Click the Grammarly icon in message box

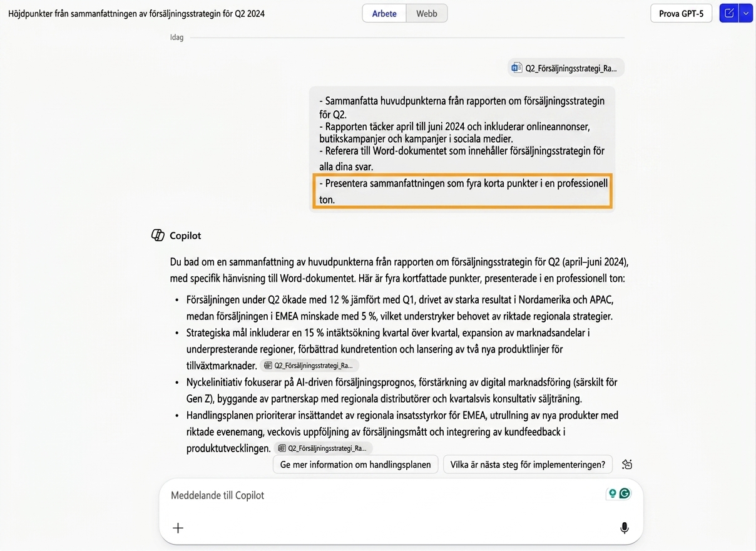625,493
